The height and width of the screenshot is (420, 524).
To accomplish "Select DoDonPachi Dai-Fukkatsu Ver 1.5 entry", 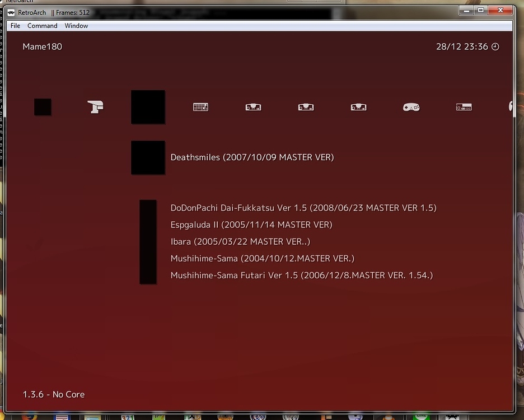I will (303, 208).
